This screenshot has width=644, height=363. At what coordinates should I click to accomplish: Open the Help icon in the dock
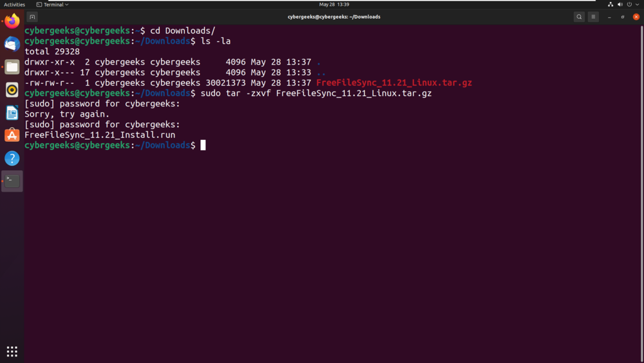[12, 158]
